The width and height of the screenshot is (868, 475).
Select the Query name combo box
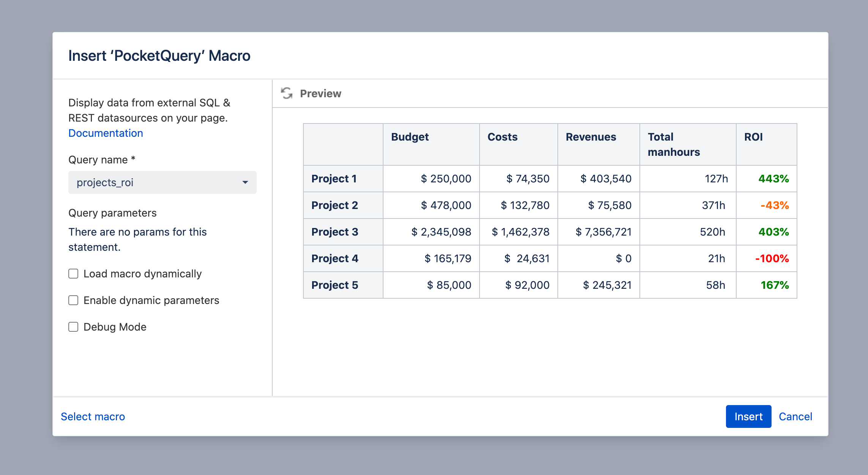coord(162,182)
